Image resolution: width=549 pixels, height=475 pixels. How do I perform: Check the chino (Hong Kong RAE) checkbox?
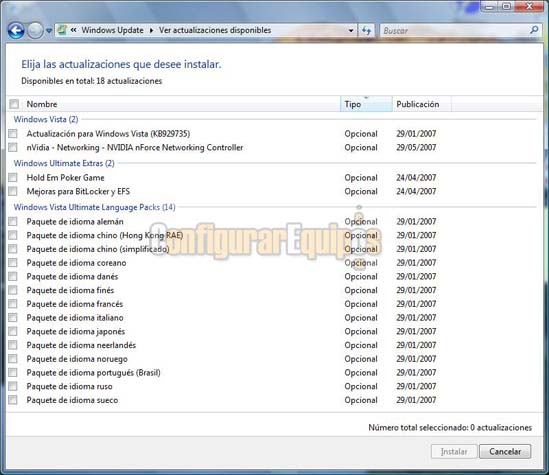coord(13,235)
